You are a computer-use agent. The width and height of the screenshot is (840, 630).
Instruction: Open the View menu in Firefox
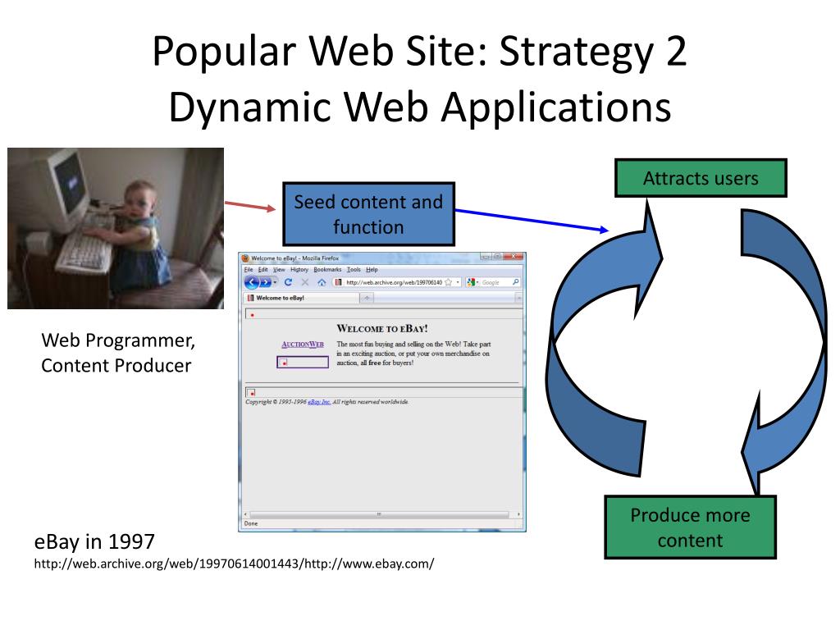click(279, 269)
